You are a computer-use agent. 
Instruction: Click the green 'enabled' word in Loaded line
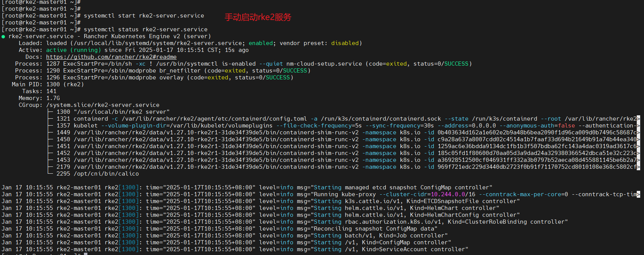261,43
